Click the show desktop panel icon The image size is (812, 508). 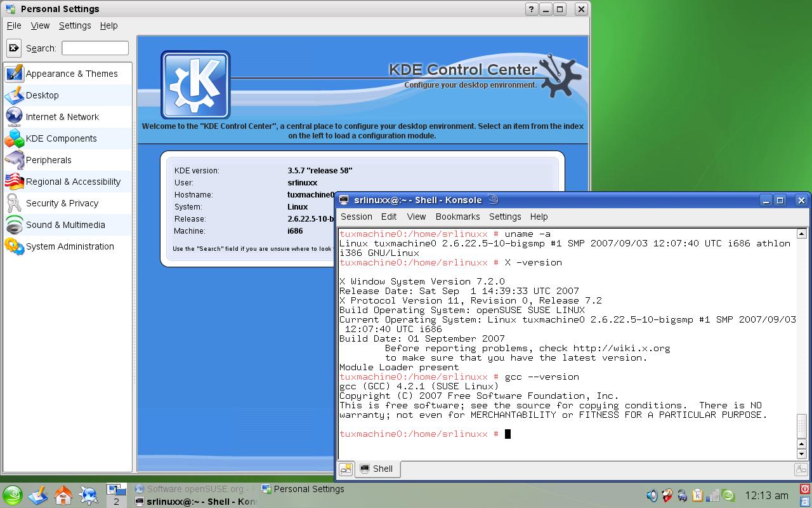pos(38,495)
